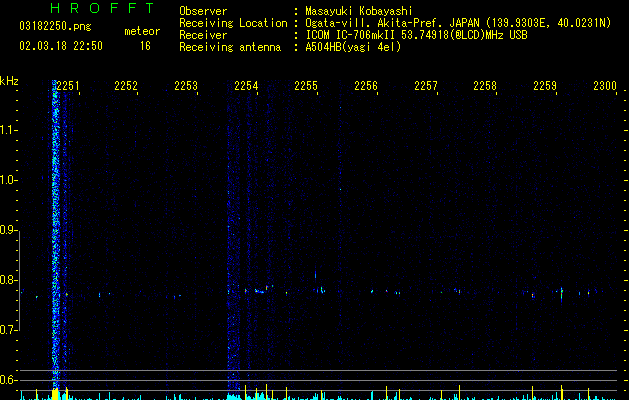Image resolution: width=629 pixels, height=400 pixels.
Task: Click the kHz axis unit label
Action: click(x=9, y=81)
